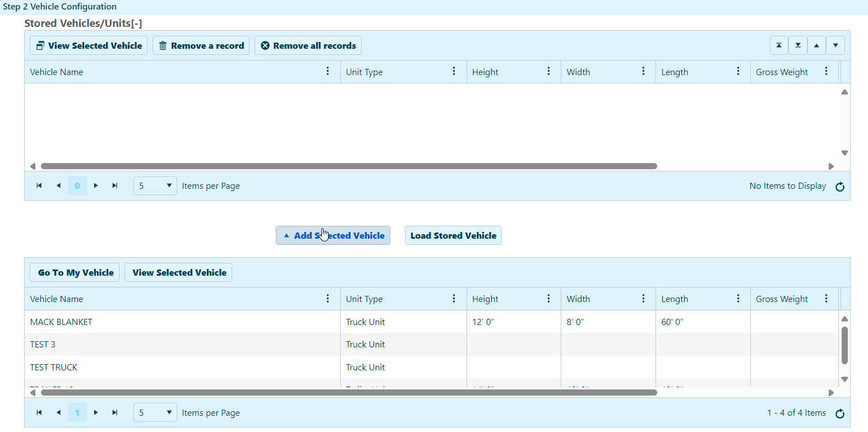This screenshot has height=432, width=868.
Task: Click the lower vertical scrollbar thumb
Action: click(x=844, y=345)
